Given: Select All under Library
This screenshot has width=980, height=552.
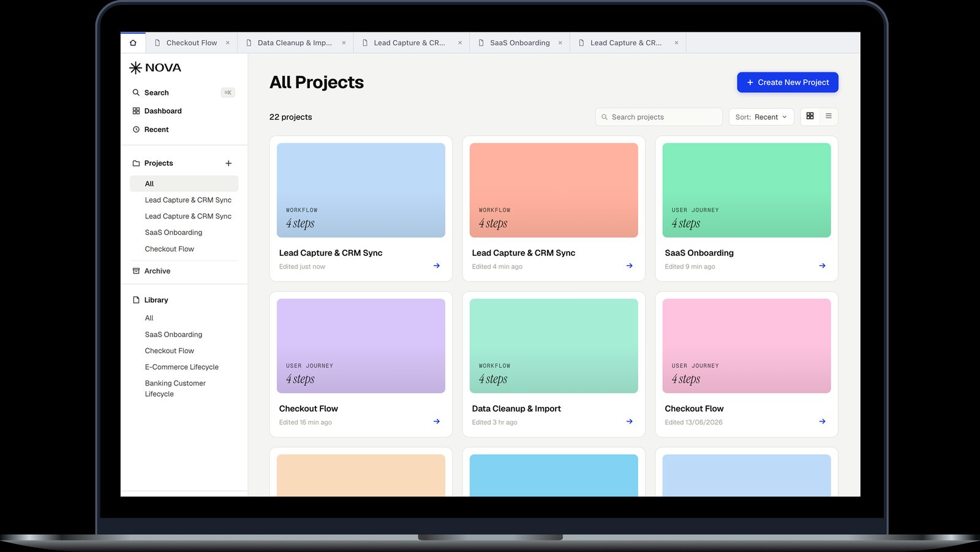Looking at the screenshot, I should [x=149, y=318].
